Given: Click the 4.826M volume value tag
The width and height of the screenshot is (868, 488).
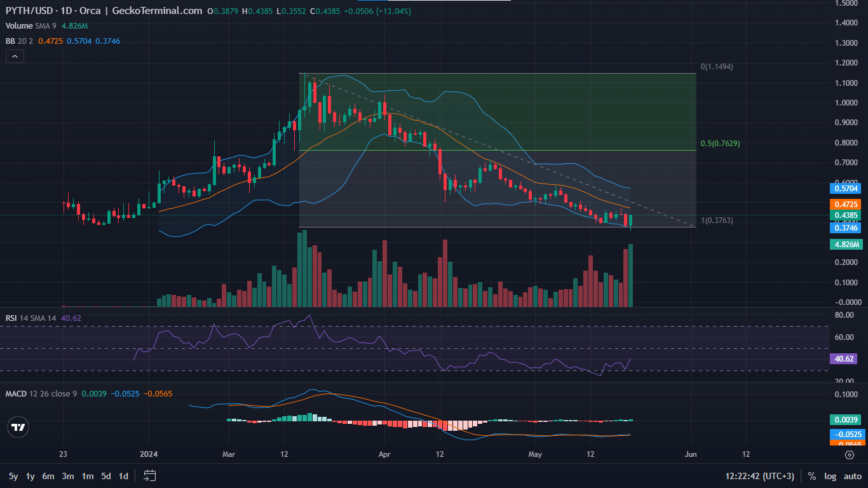Looking at the screenshot, I should 846,245.
